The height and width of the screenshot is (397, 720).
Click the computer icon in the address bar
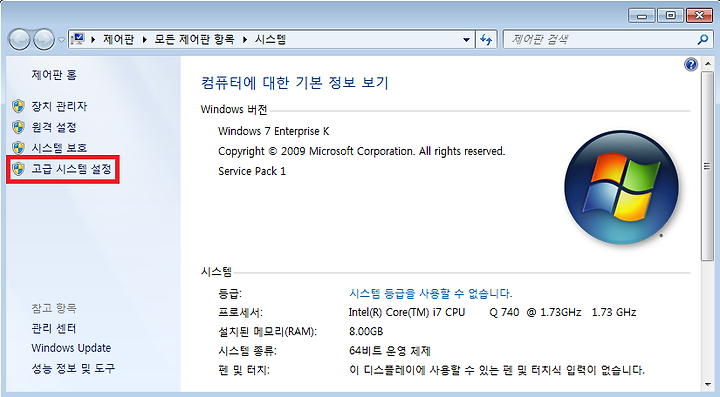(79, 39)
